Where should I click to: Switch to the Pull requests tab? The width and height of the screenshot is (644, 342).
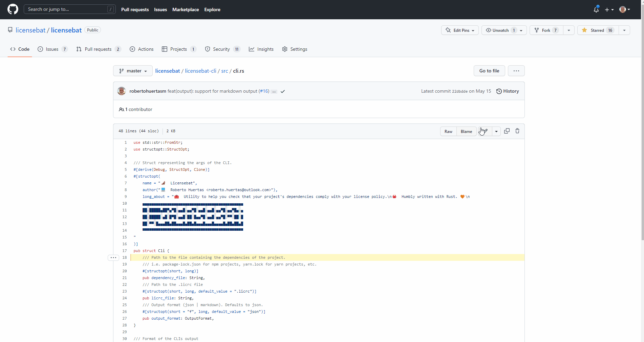click(98, 49)
